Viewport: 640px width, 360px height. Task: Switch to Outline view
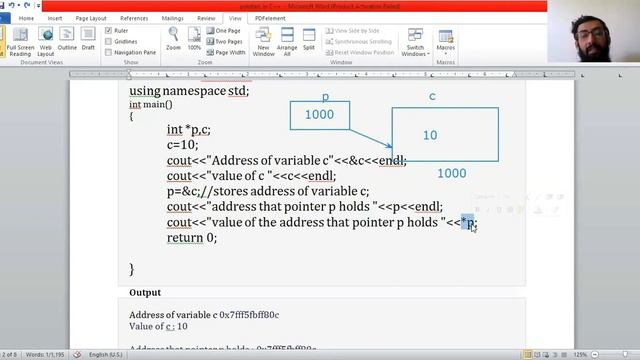tap(67, 39)
